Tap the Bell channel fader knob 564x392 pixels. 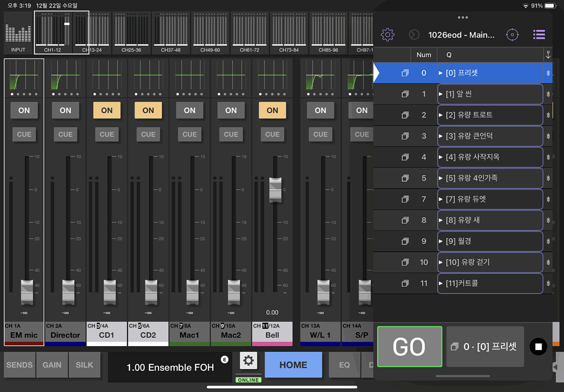[x=275, y=190]
